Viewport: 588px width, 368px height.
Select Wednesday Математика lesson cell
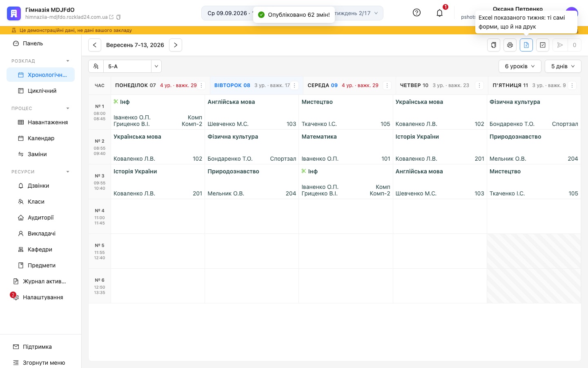[346, 147]
